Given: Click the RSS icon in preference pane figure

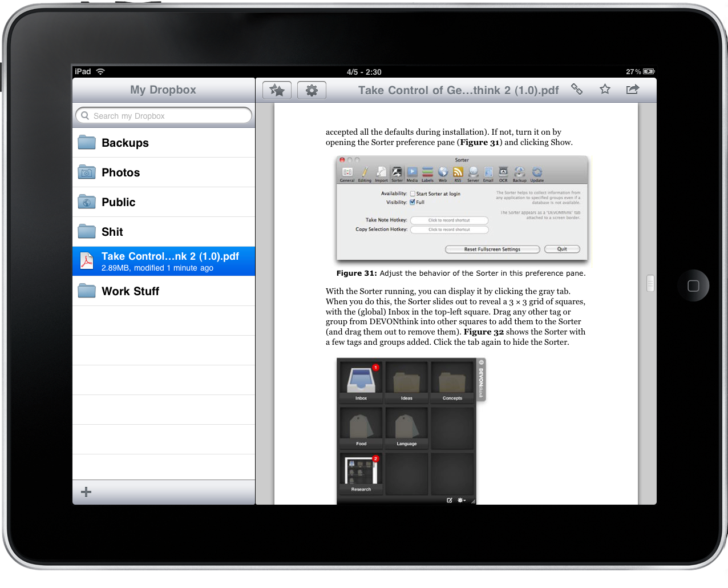Looking at the screenshot, I should [458, 174].
